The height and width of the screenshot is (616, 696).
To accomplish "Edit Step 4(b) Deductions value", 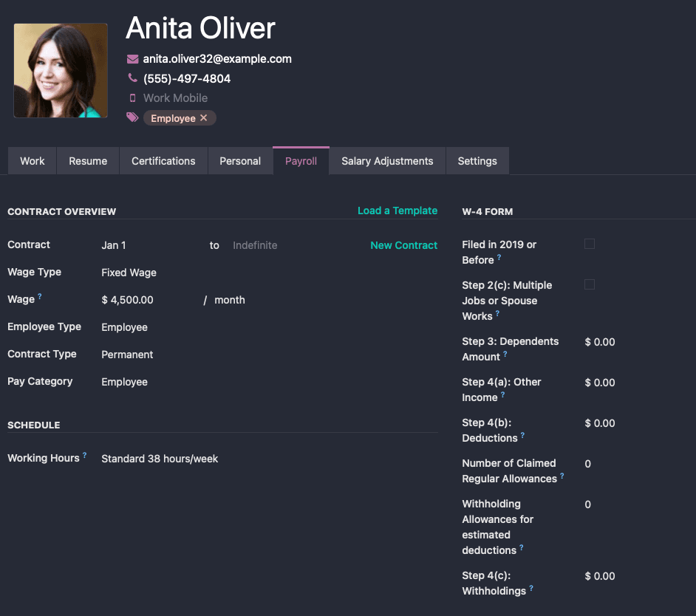I will 600,423.
